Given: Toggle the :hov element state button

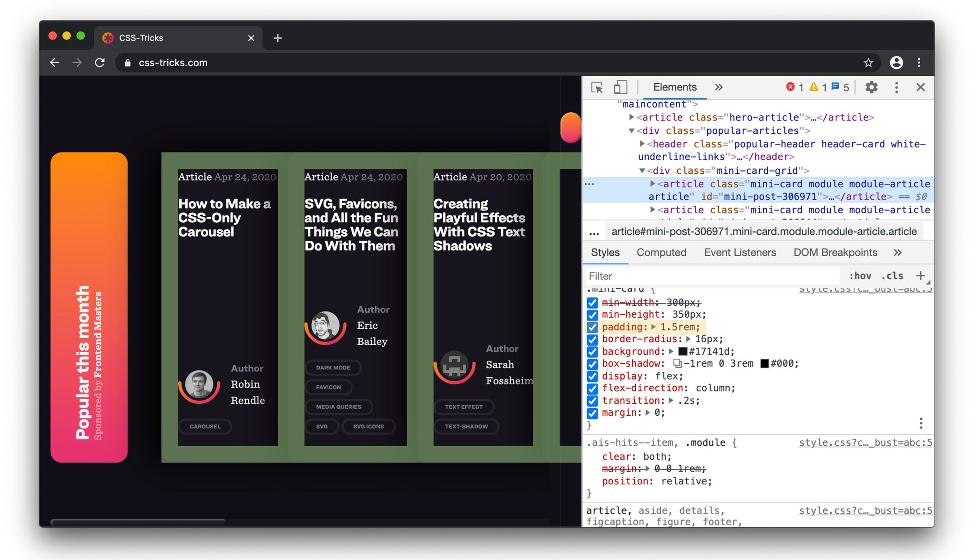Looking at the screenshot, I should pyautogui.click(x=860, y=276).
